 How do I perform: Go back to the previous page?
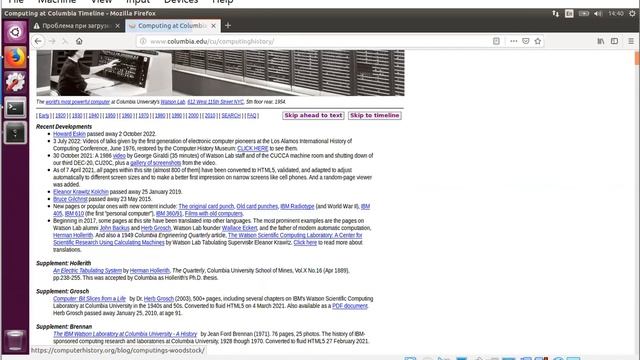point(38,41)
